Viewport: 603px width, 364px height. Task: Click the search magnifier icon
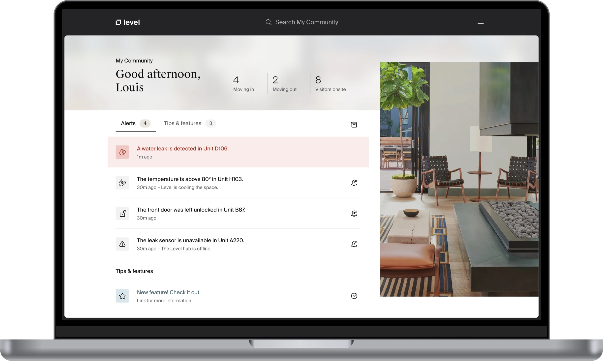(269, 22)
